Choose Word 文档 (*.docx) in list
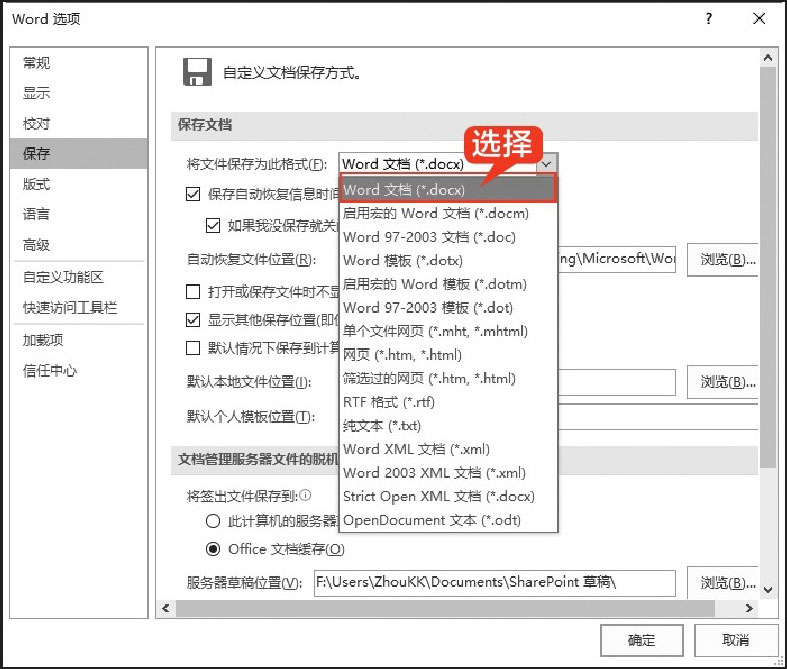 (x=448, y=190)
